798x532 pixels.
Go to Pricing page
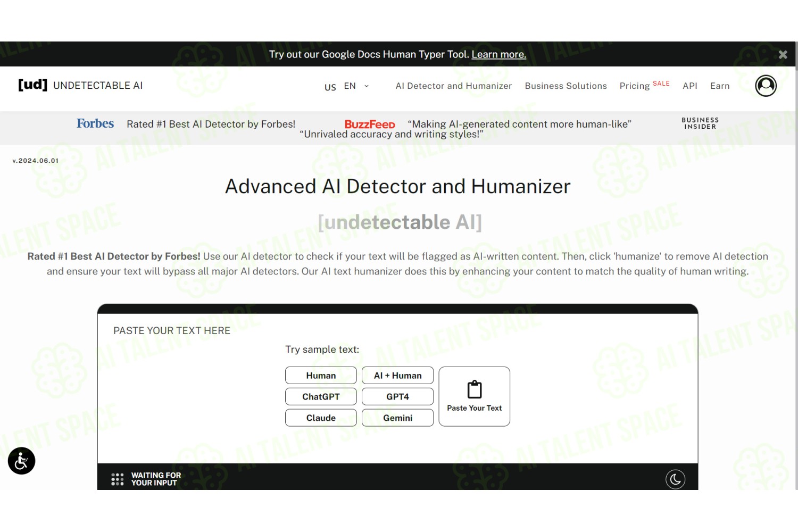click(635, 86)
